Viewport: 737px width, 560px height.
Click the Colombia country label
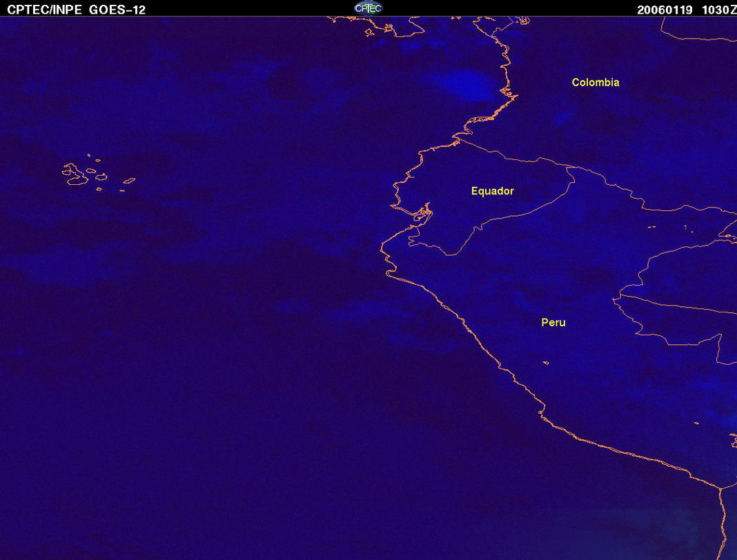click(596, 82)
